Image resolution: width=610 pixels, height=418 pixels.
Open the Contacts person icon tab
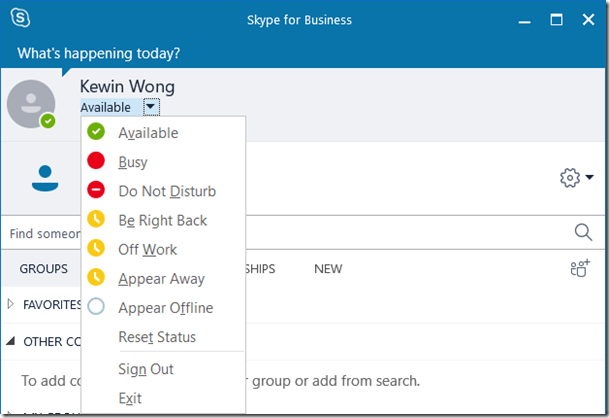(45, 178)
